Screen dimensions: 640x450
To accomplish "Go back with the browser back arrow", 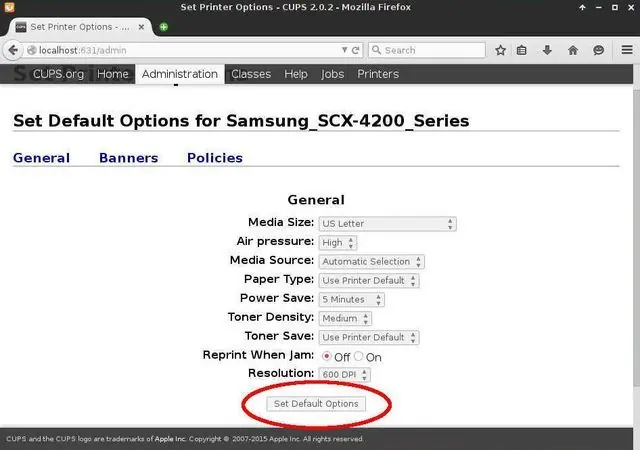I will coord(13,50).
